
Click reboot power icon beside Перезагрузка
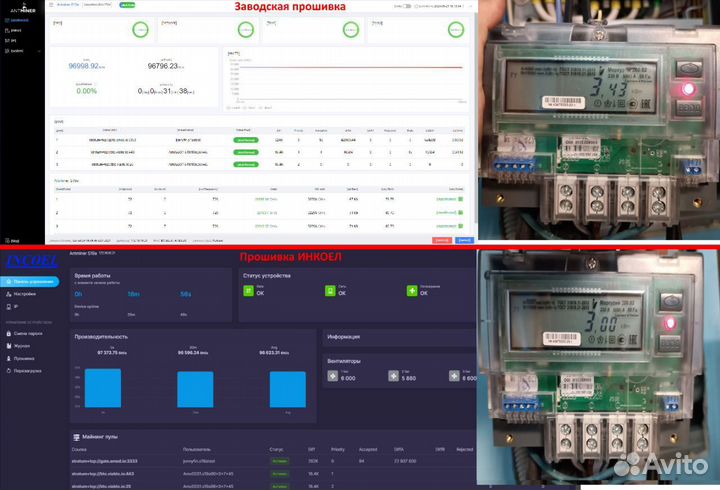point(8,371)
